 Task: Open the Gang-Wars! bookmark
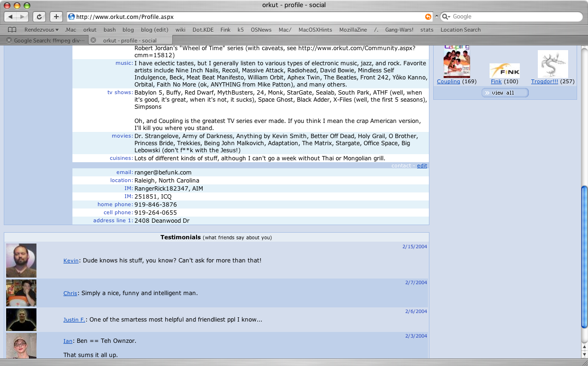(x=399, y=30)
